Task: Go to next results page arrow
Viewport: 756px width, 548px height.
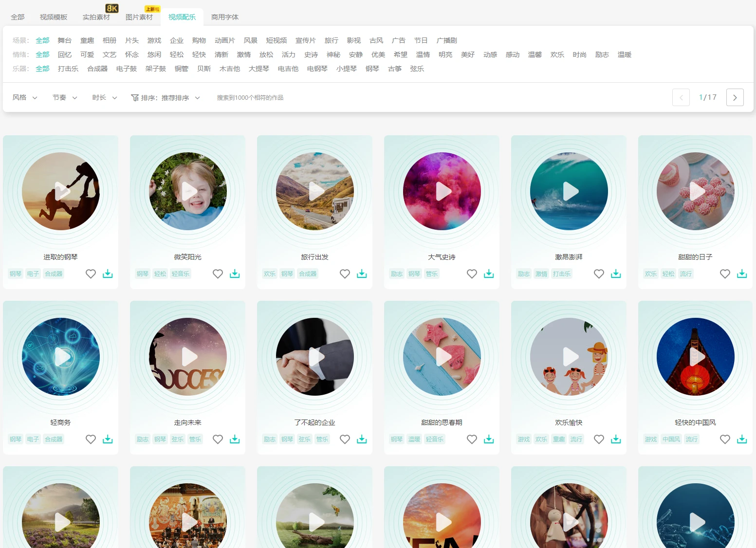Action: coord(735,97)
